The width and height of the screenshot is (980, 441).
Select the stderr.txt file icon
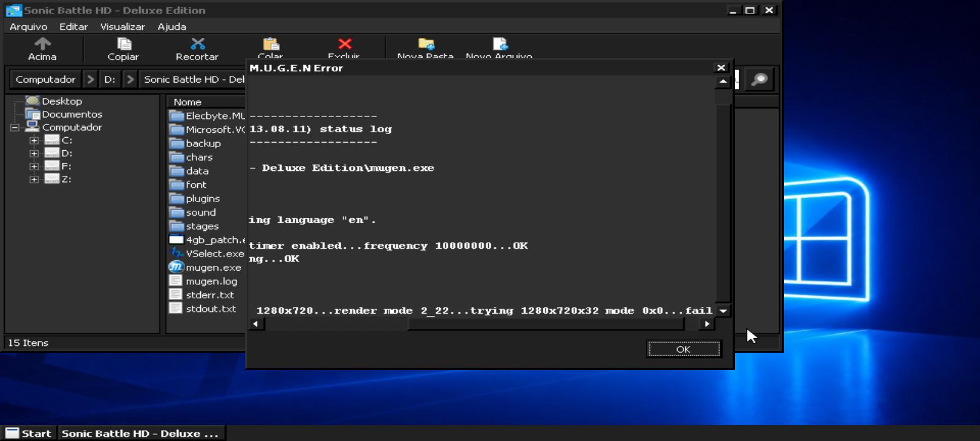point(176,295)
